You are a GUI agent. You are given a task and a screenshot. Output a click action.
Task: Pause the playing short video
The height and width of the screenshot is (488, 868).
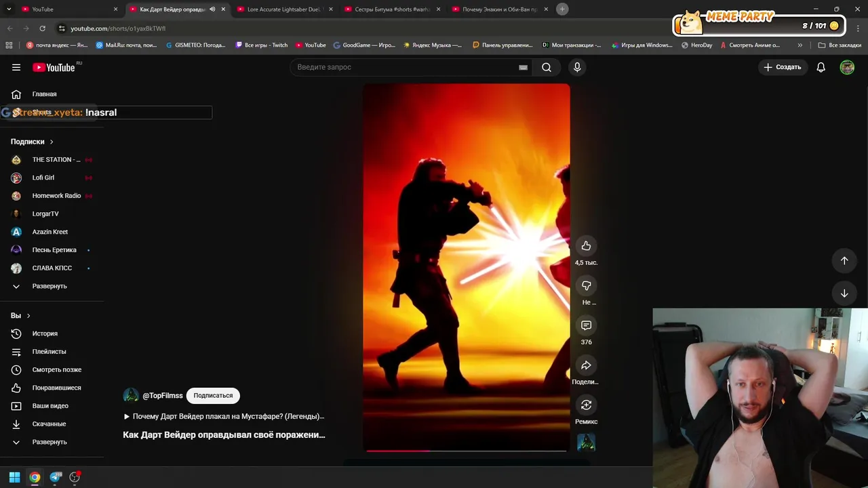point(467,267)
